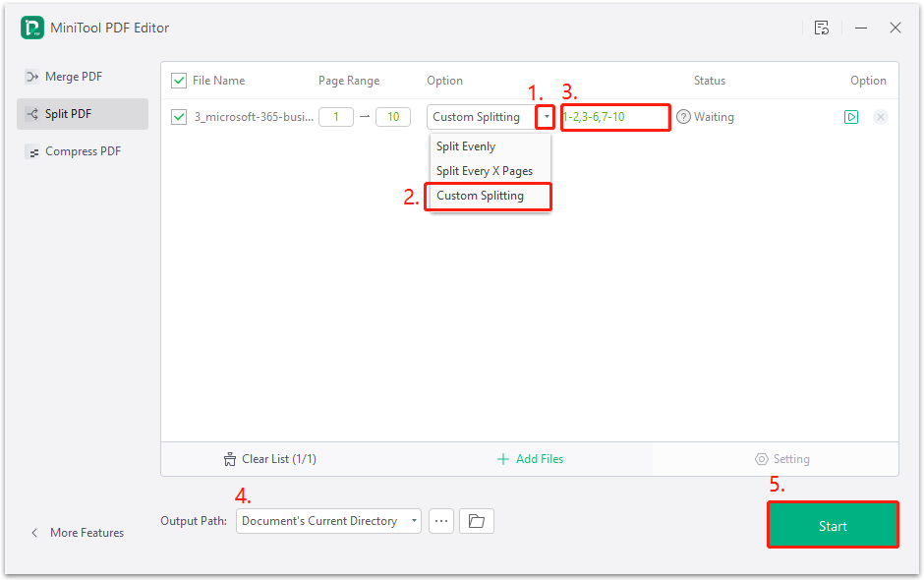Click the start page field showing 1
This screenshot has width=924, height=580.
pyautogui.click(x=336, y=117)
